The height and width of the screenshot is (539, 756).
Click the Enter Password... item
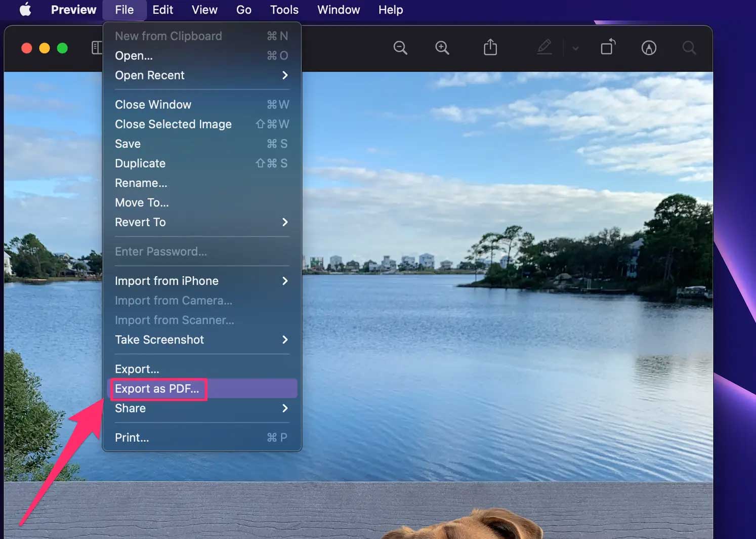click(x=202, y=252)
